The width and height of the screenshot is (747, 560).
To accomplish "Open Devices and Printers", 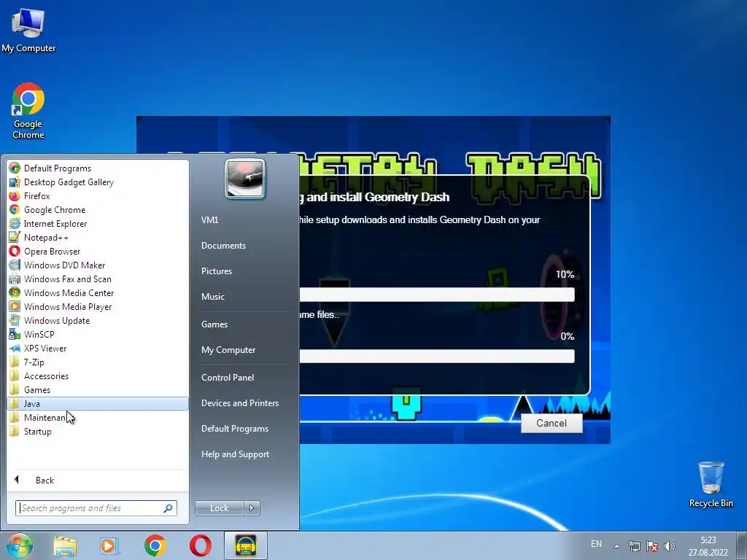I will pyautogui.click(x=239, y=402).
